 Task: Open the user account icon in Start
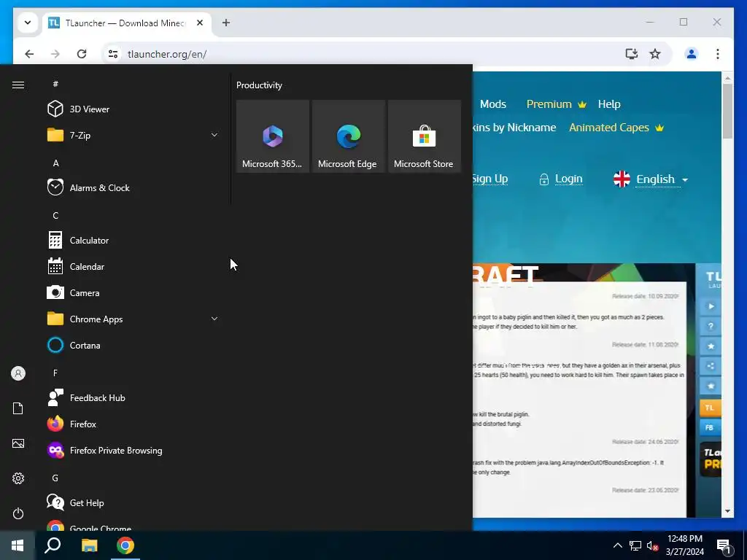18,373
